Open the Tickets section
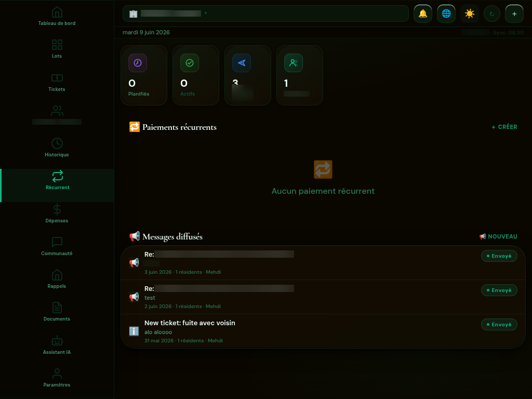This screenshot has height=399, width=532. (57, 83)
